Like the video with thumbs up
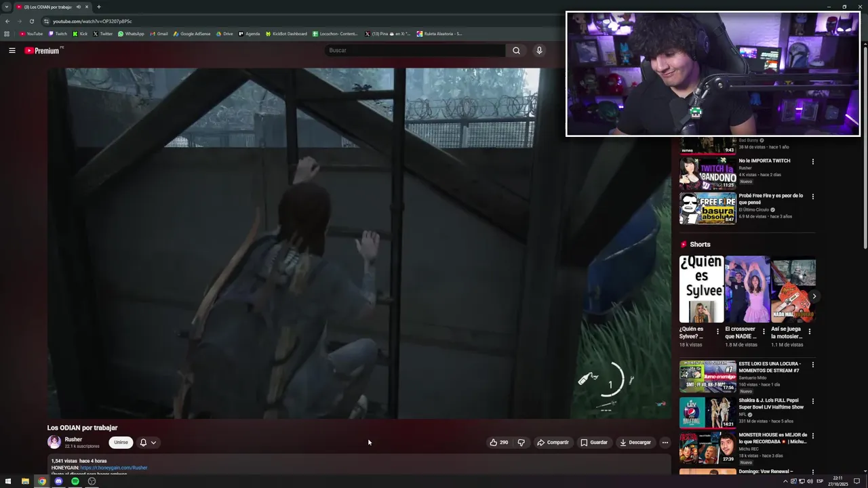 click(x=498, y=443)
